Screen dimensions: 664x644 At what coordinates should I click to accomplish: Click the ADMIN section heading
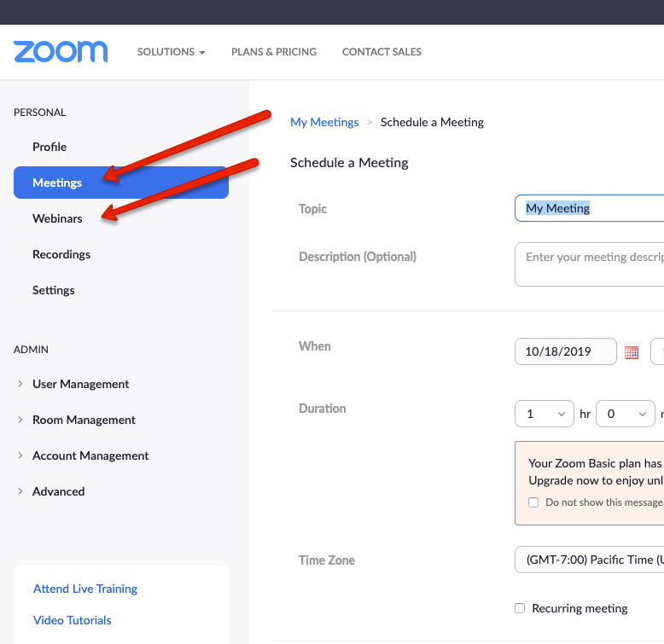pyautogui.click(x=31, y=350)
